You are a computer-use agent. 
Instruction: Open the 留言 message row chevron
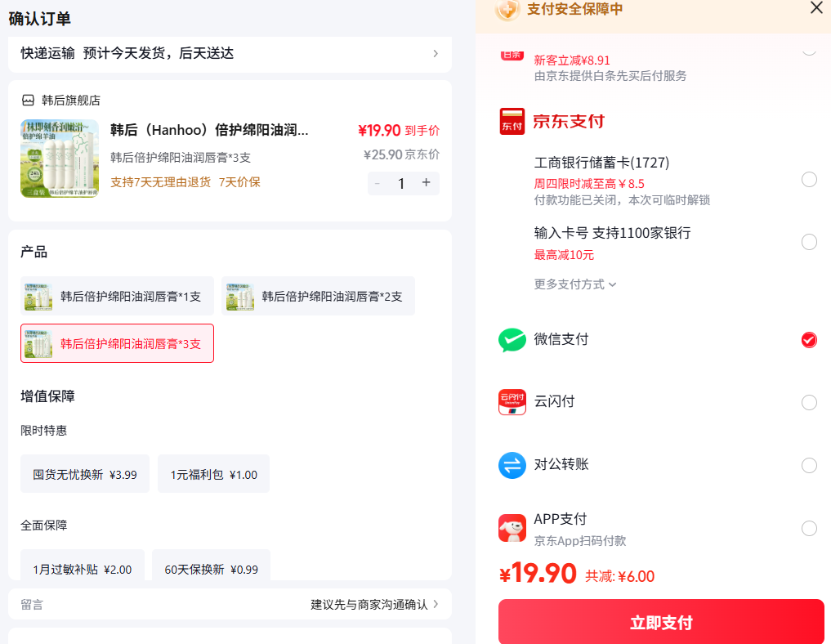[436, 604]
